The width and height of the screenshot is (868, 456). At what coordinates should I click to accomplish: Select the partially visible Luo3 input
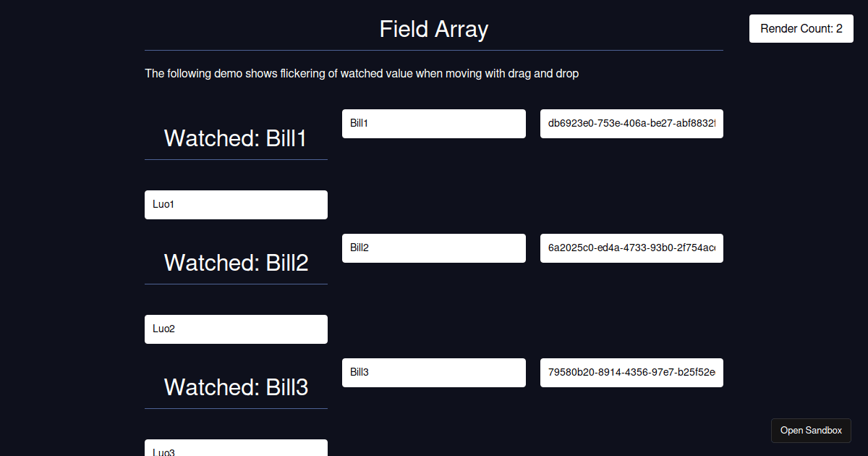pos(236,449)
